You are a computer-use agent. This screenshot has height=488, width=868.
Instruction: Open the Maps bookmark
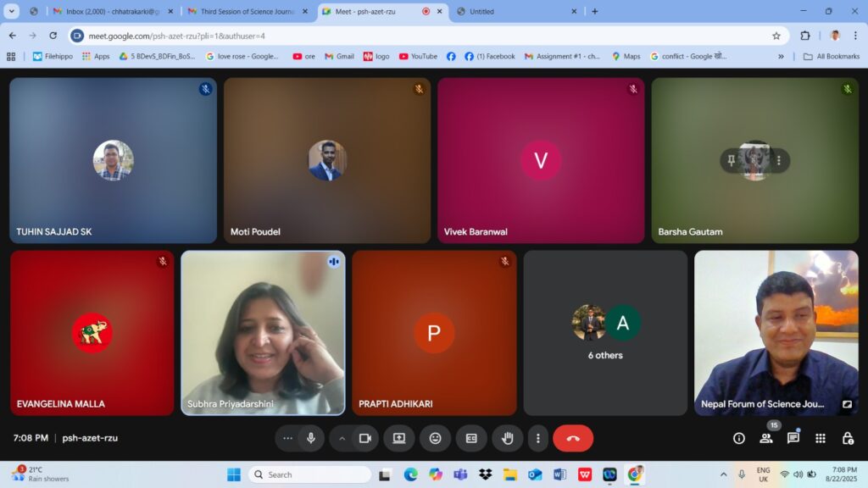pos(626,57)
